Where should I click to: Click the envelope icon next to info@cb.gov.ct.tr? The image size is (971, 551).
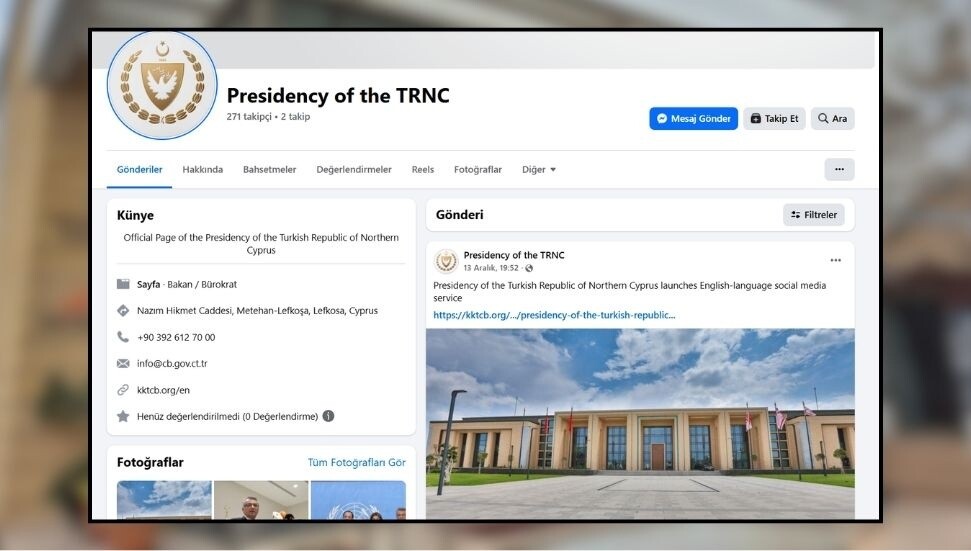pyautogui.click(x=123, y=363)
